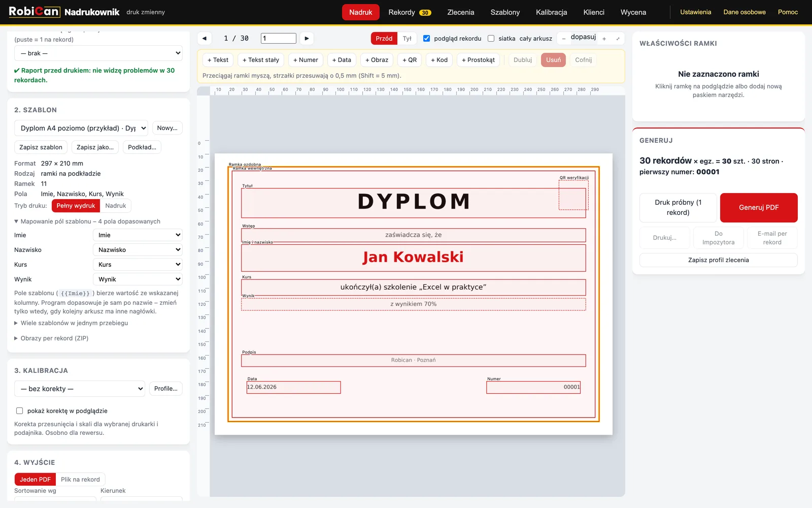Click Zapisz profil zlecenia button
The image size is (812, 508).
click(x=718, y=260)
